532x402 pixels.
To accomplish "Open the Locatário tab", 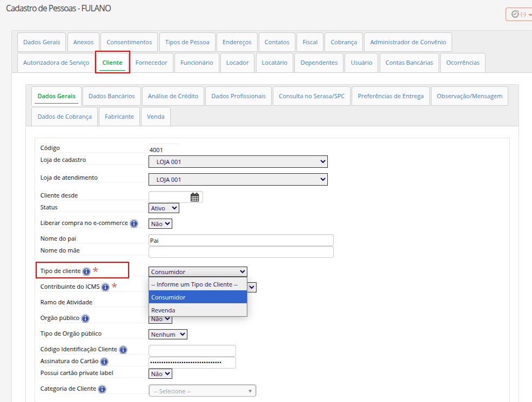I will 274,63.
